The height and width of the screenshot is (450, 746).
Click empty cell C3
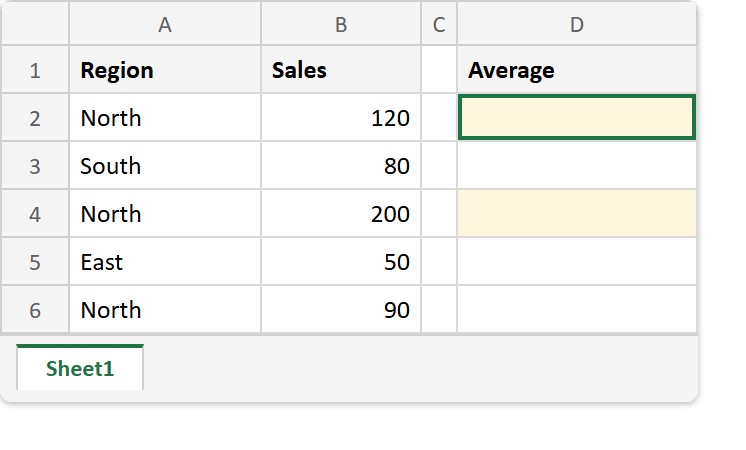click(439, 166)
